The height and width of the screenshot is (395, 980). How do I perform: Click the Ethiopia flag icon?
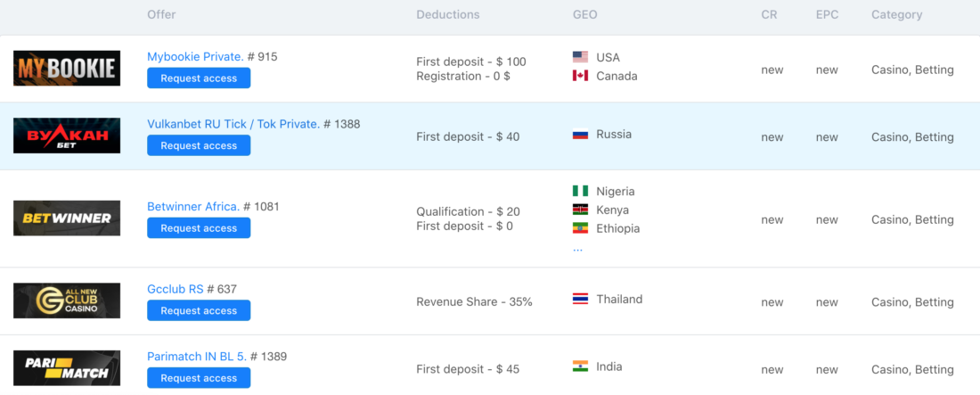coord(580,228)
